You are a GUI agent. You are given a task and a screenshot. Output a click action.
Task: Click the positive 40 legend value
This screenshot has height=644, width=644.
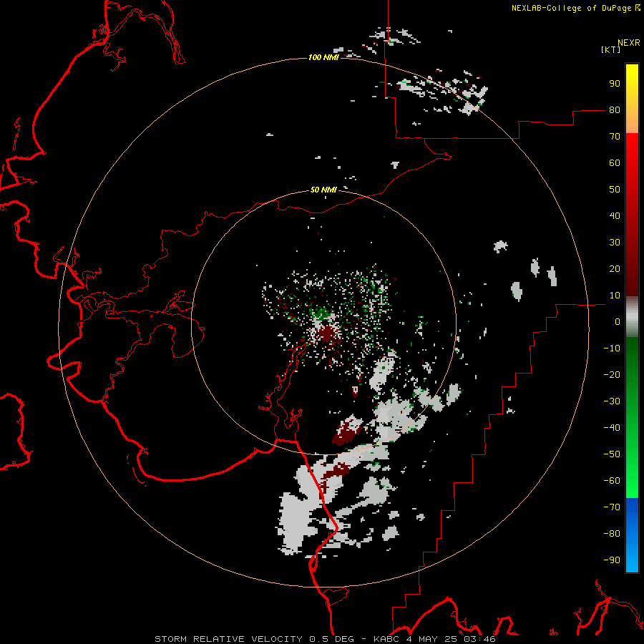coord(615,215)
